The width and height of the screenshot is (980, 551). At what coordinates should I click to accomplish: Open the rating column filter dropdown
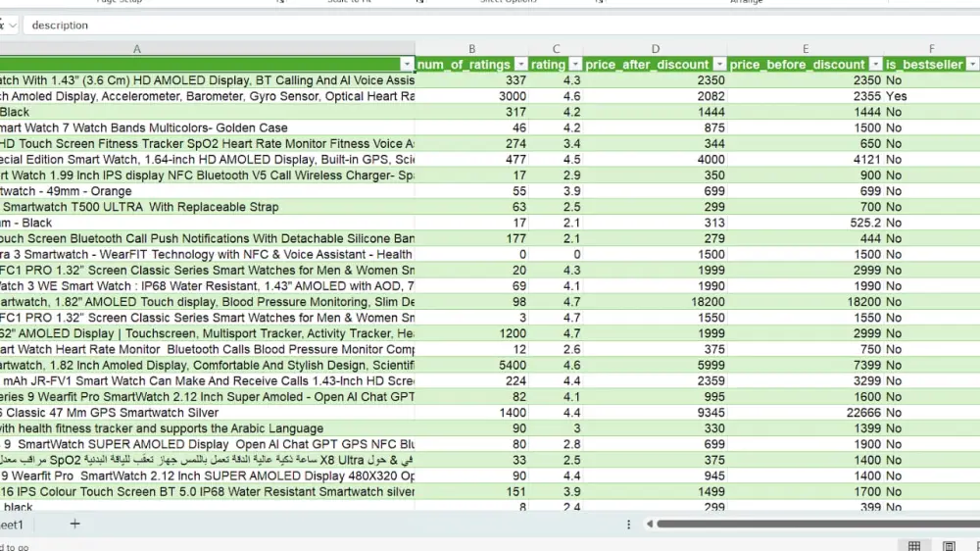575,65
